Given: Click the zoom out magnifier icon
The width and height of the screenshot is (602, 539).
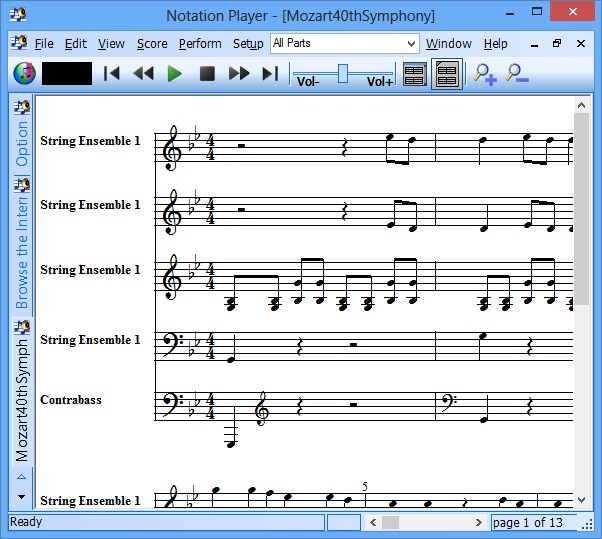Looking at the screenshot, I should [x=516, y=73].
